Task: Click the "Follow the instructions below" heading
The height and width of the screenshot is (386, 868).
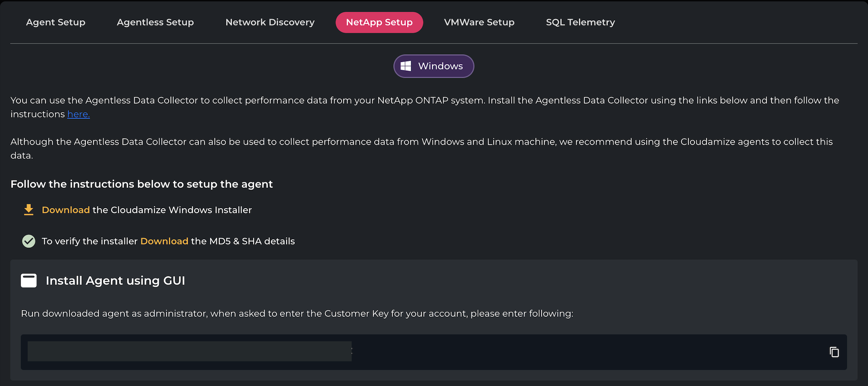Action: pyautogui.click(x=142, y=184)
